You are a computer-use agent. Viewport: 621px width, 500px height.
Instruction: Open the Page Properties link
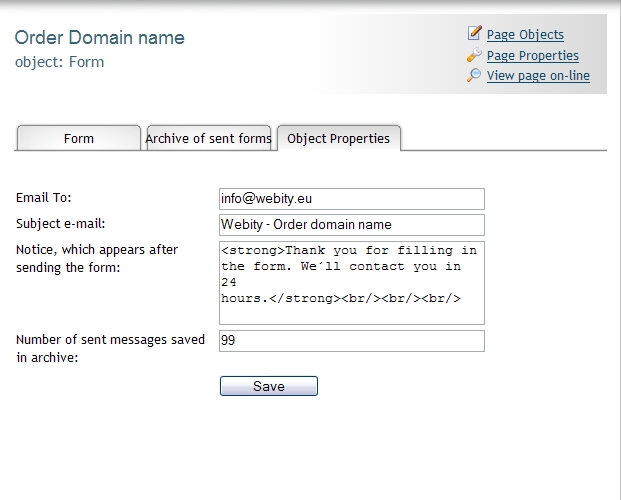tap(533, 56)
